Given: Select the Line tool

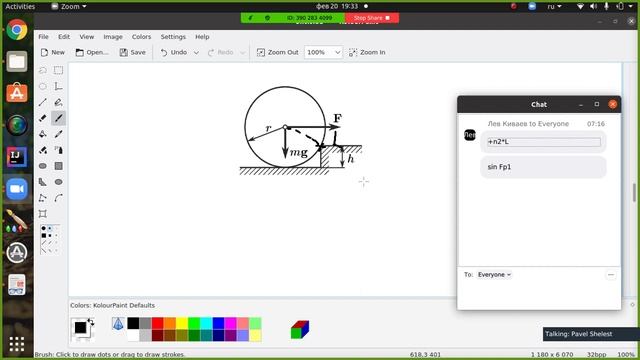Looking at the screenshot, I should (42, 102).
